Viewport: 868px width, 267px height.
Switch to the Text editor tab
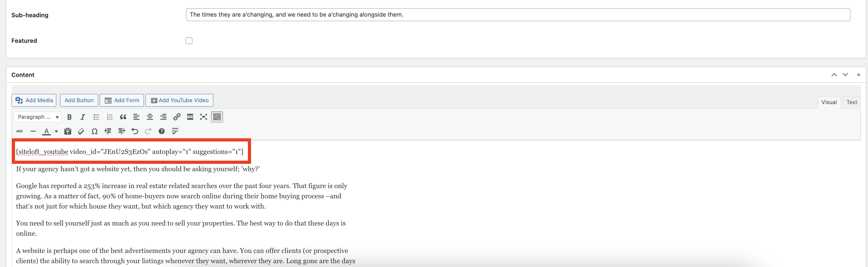pos(851,102)
